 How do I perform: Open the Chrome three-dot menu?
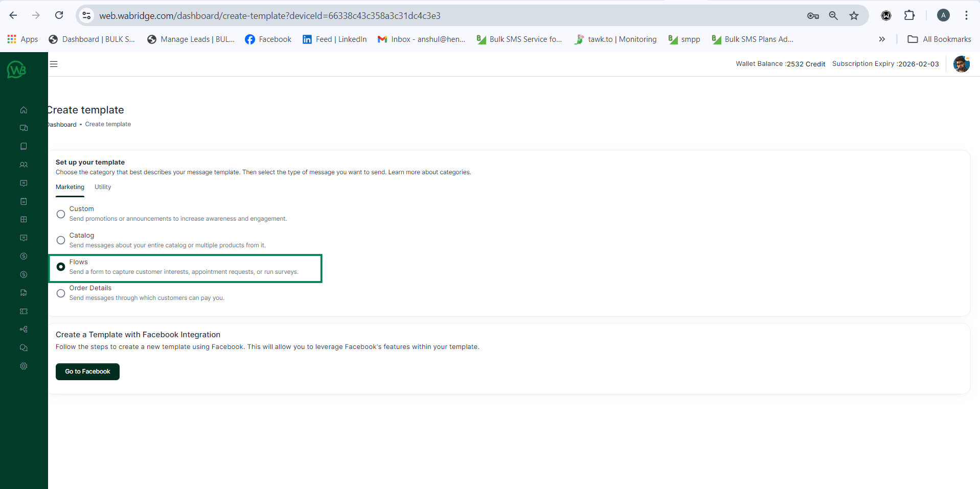(x=966, y=15)
